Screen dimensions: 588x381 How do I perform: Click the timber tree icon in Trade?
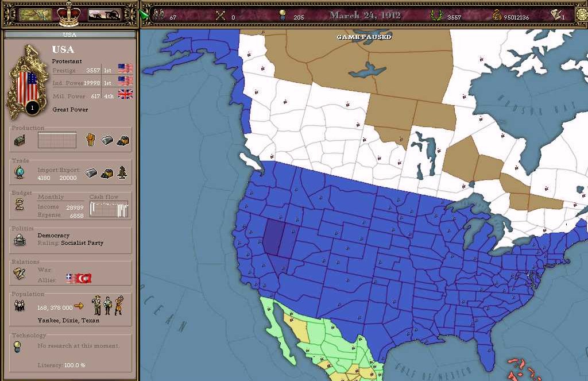point(122,172)
